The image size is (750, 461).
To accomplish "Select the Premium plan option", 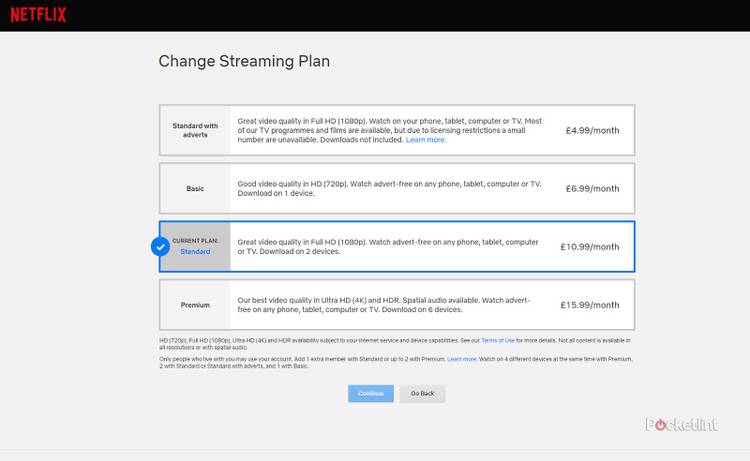I will (195, 305).
